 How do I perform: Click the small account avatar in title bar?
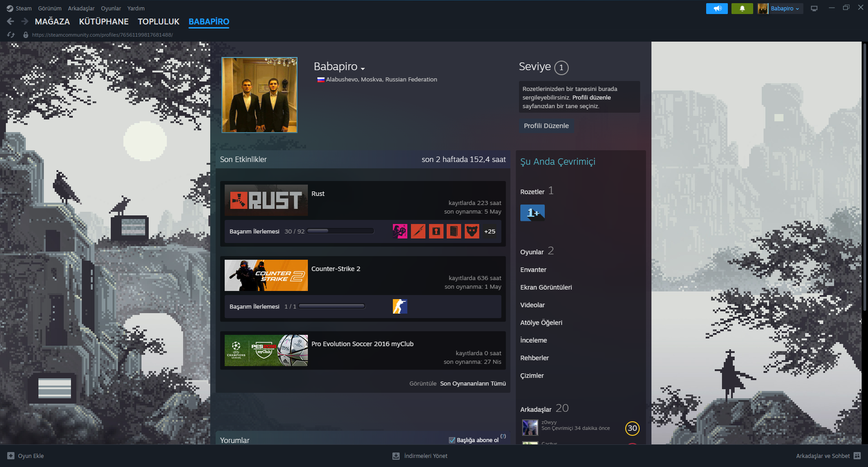coord(763,8)
